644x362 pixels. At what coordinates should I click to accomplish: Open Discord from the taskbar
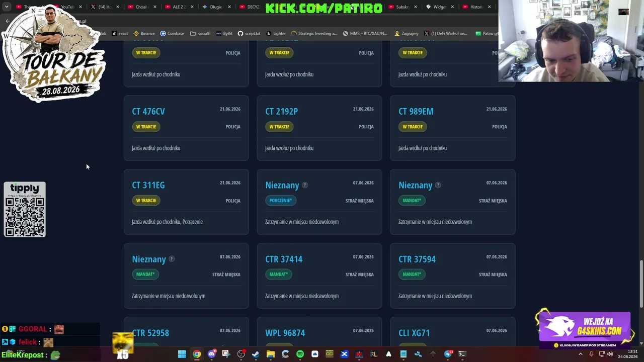point(212,354)
